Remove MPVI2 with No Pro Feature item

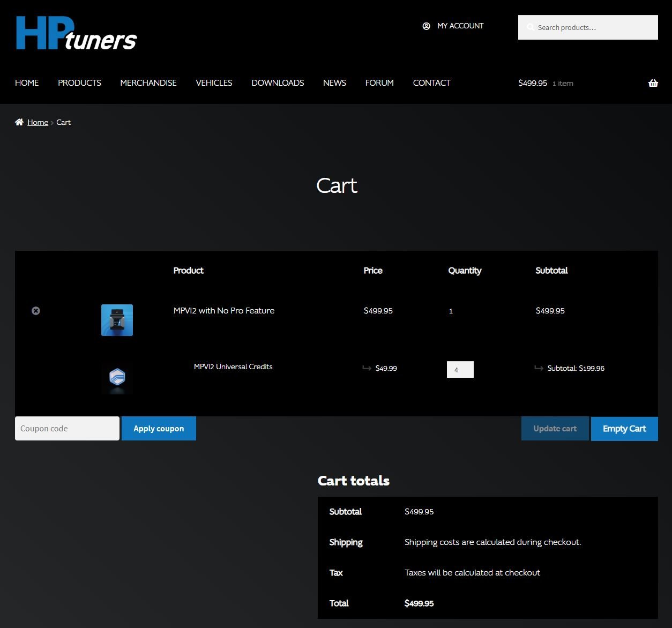pos(36,311)
